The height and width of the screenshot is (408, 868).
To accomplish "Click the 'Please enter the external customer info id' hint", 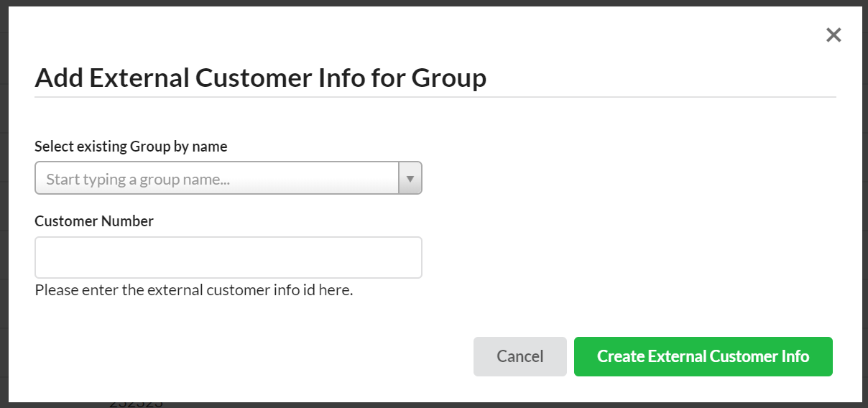I will tap(194, 291).
